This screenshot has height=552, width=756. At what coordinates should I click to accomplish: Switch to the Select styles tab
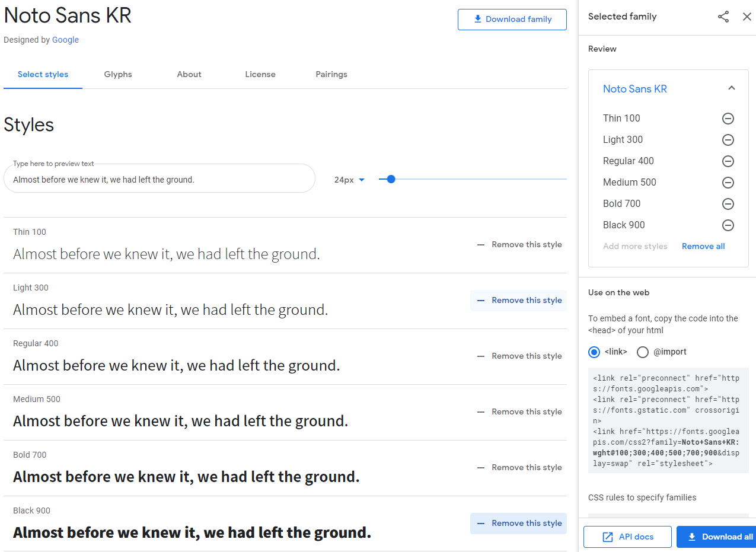pos(43,75)
